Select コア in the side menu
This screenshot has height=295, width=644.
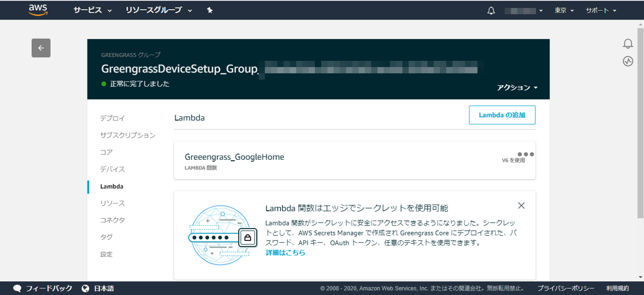[106, 152]
